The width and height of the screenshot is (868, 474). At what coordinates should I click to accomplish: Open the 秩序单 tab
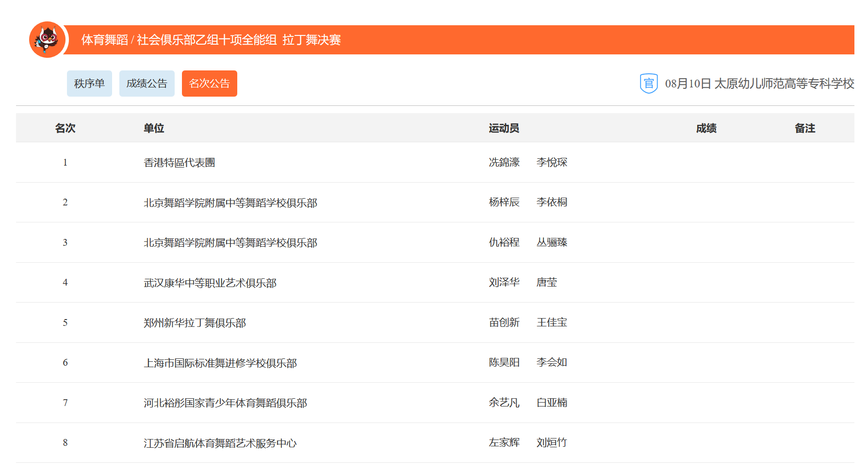(x=89, y=84)
